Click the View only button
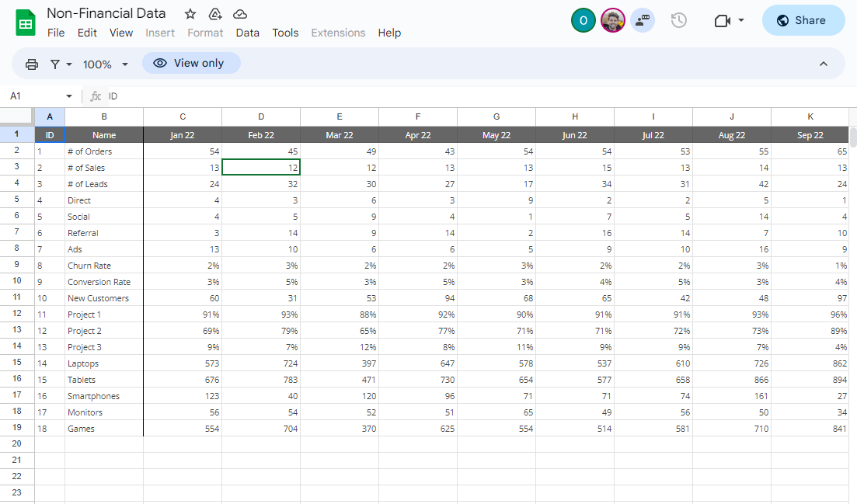 coord(191,63)
